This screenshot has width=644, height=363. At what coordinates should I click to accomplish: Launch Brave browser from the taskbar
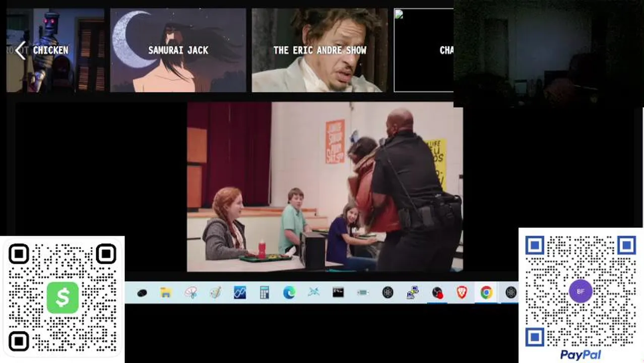tap(462, 292)
